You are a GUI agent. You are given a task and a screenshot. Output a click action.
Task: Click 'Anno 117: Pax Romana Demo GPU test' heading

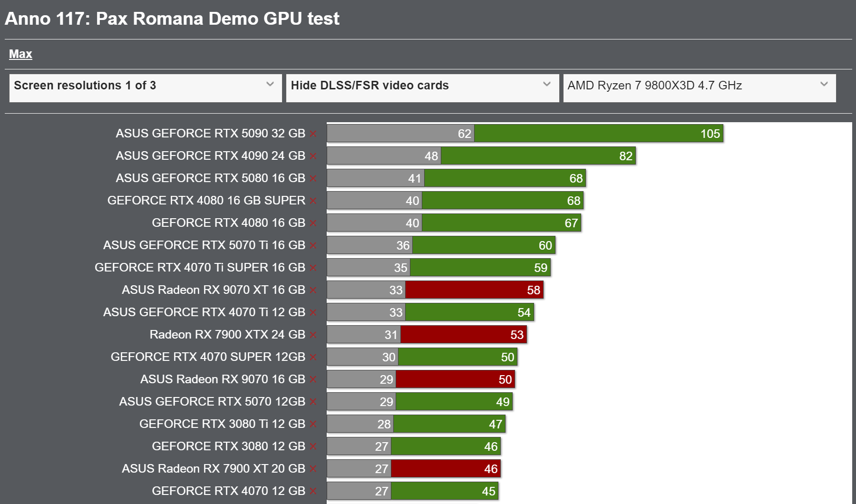(x=172, y=19)
